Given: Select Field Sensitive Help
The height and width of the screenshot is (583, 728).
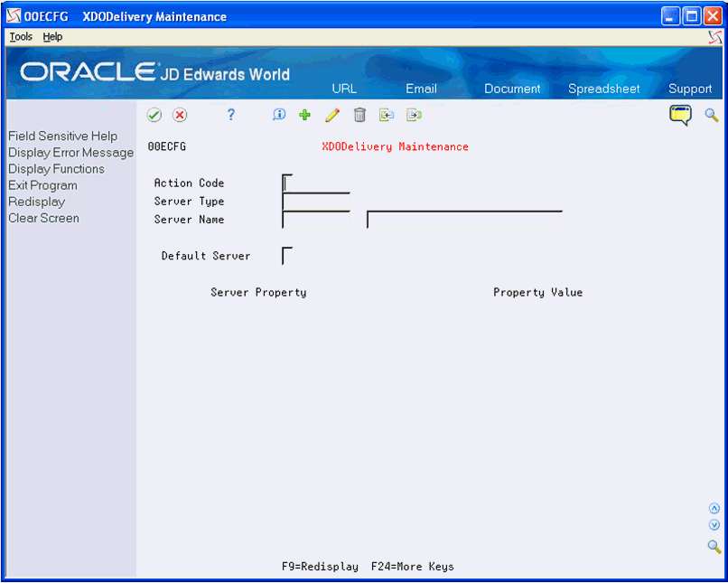Looking at the screenshot, I should (x=62, y=136).
